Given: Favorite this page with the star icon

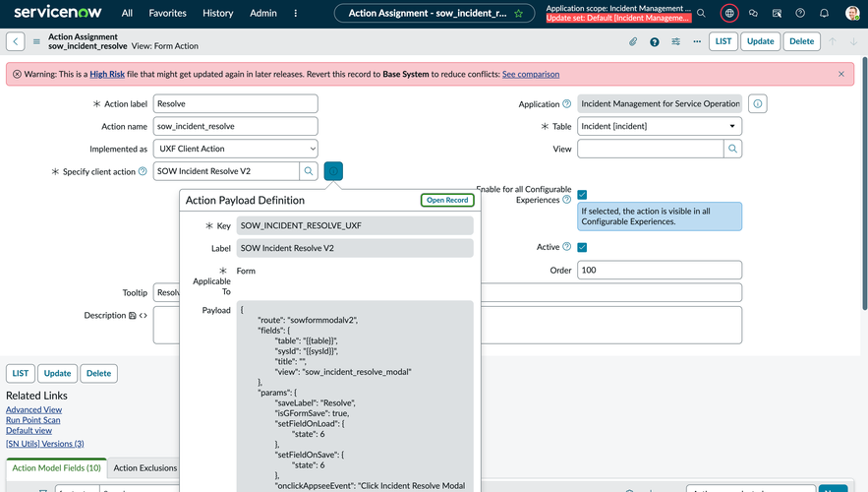Looking at the screenshot, I should point(519,14).
